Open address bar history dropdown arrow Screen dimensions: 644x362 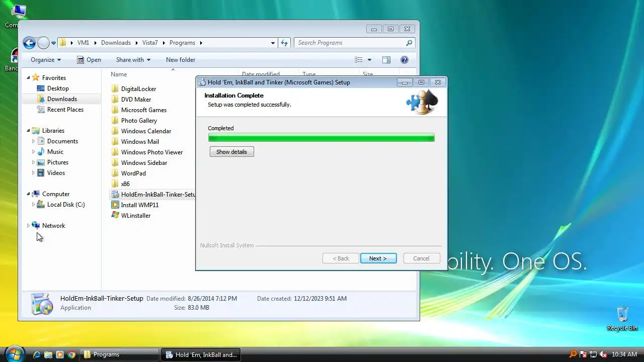point(273,43)
